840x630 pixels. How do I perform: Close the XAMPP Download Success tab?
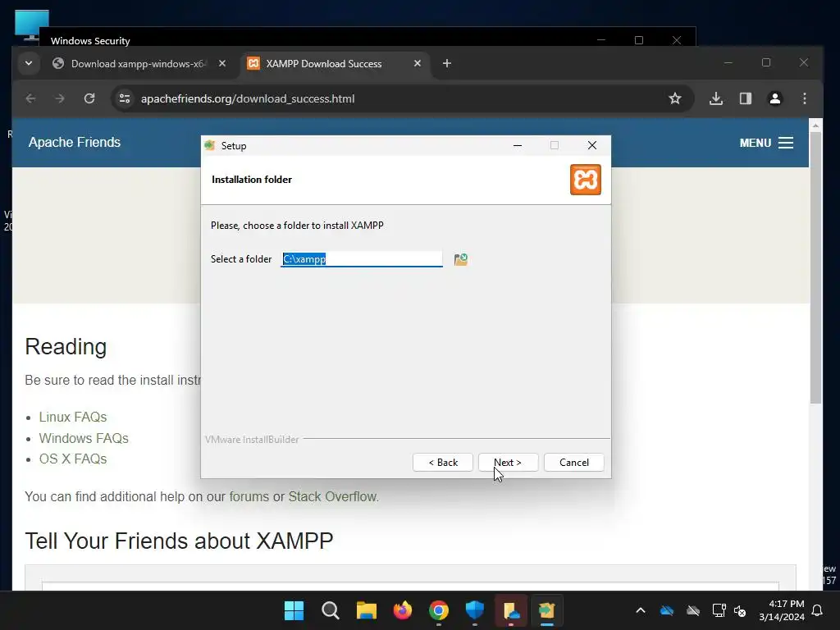pyautogui.click(x=418, y=64)
